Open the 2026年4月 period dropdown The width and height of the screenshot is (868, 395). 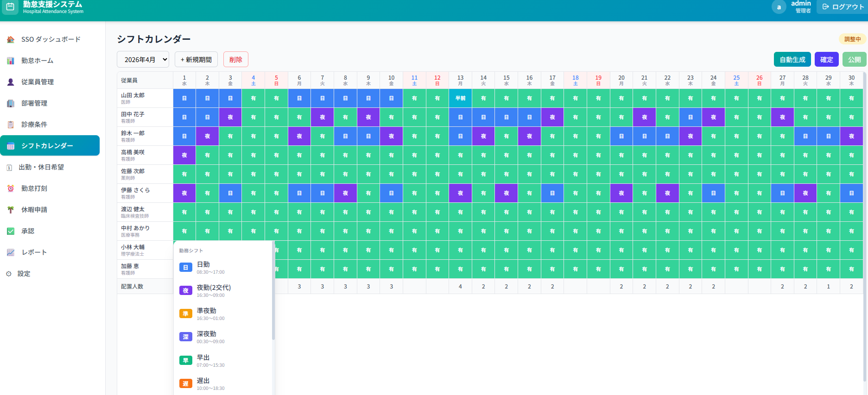(143, 60)
